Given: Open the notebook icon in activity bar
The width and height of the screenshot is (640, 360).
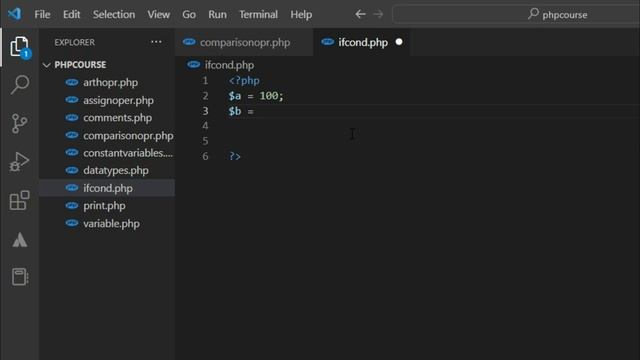Looking at the screenshot, I should click(19, 276).
